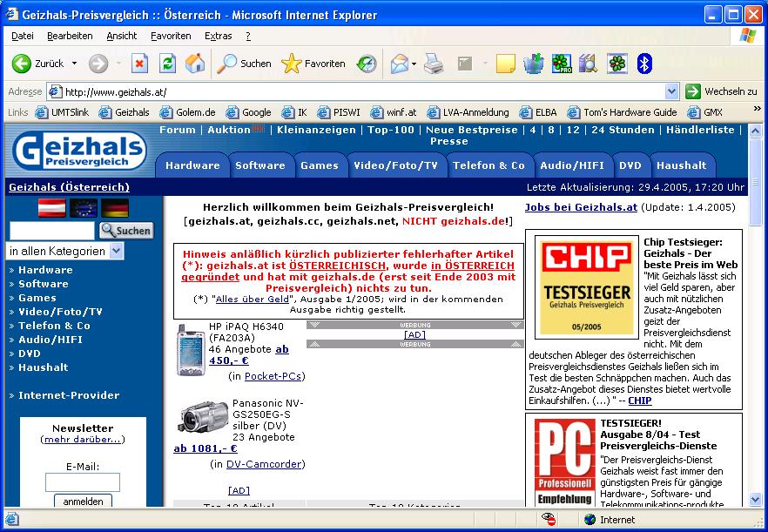Expand the mail button dropdown arrow
Image resolution: width=768 pixels, height=532 pixels.
414,64
